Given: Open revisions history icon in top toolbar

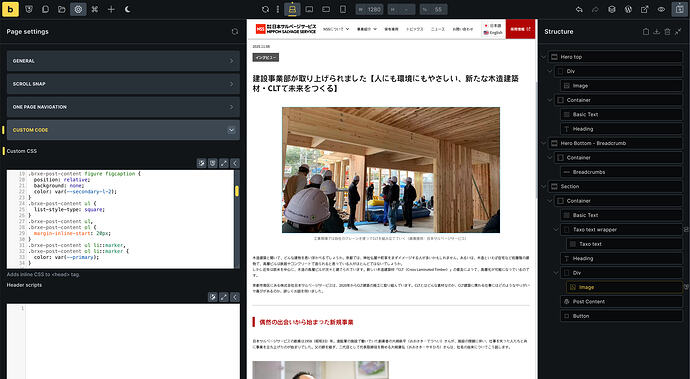Looking at the screenshot, I should 612,9.
